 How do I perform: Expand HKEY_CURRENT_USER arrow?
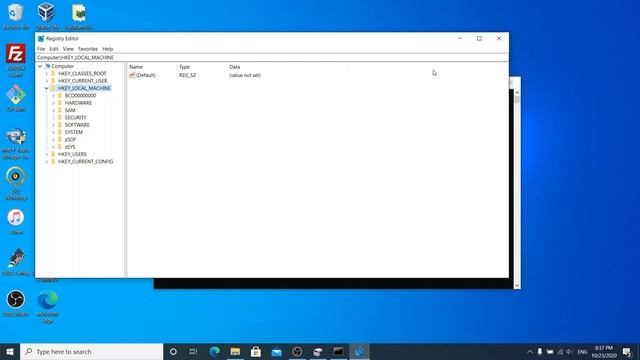click(x=47, y=81)
